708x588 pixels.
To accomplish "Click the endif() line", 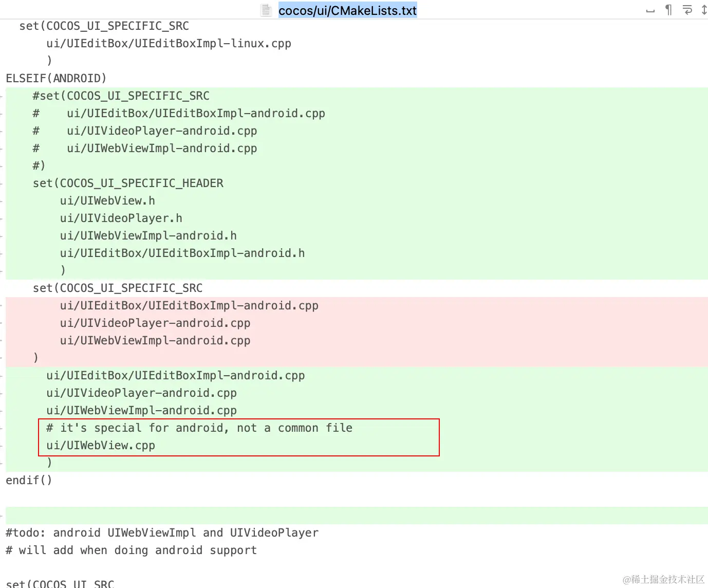I will click(x=29, y=481).
